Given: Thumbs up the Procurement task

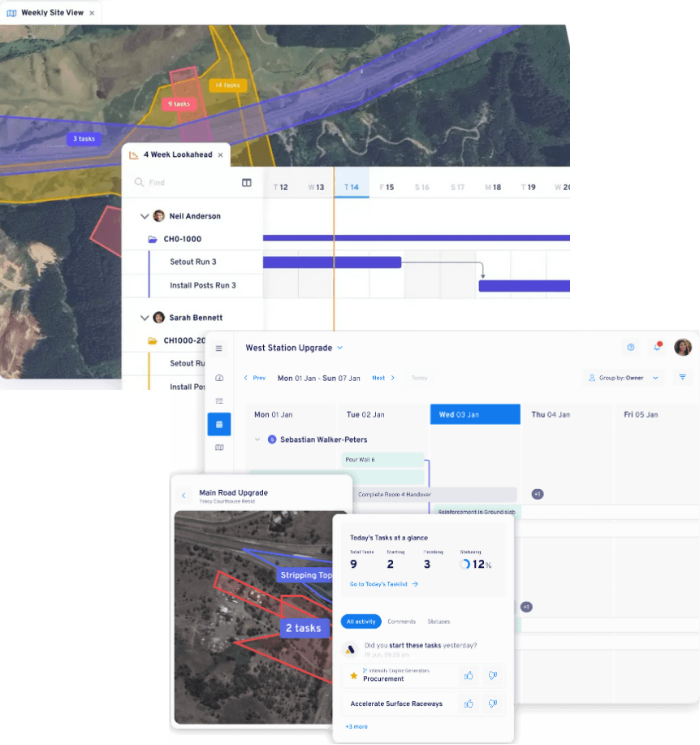Looking at the screenshot, I should click(469, 675).
